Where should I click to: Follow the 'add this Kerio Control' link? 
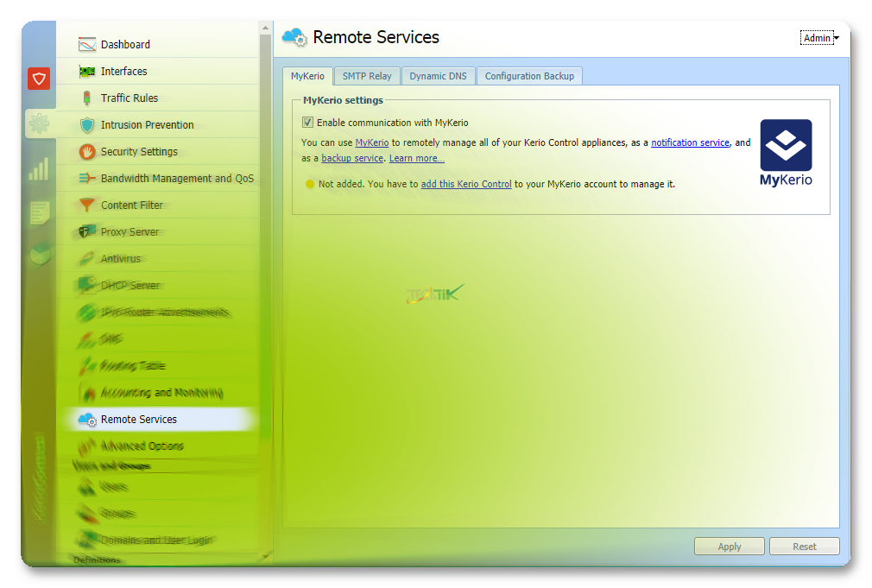tap(466, 184)
